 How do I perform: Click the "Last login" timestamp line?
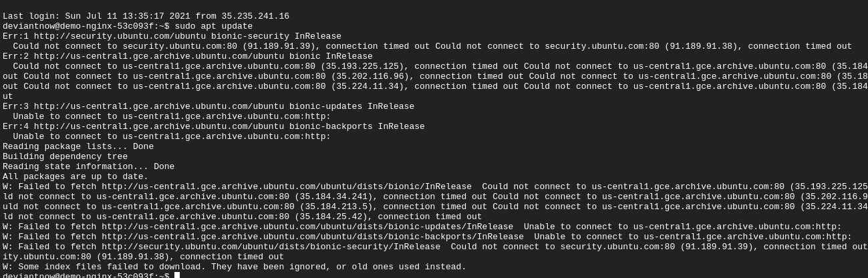(146, 16)
